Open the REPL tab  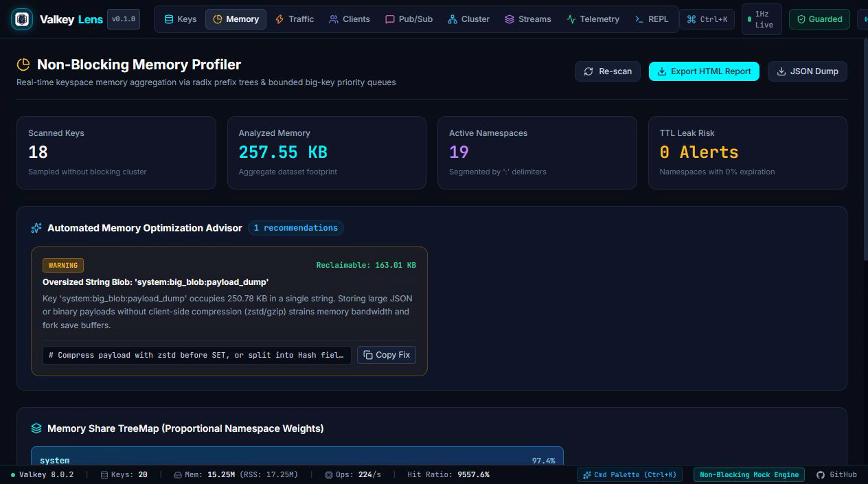(x=651, y=19)
